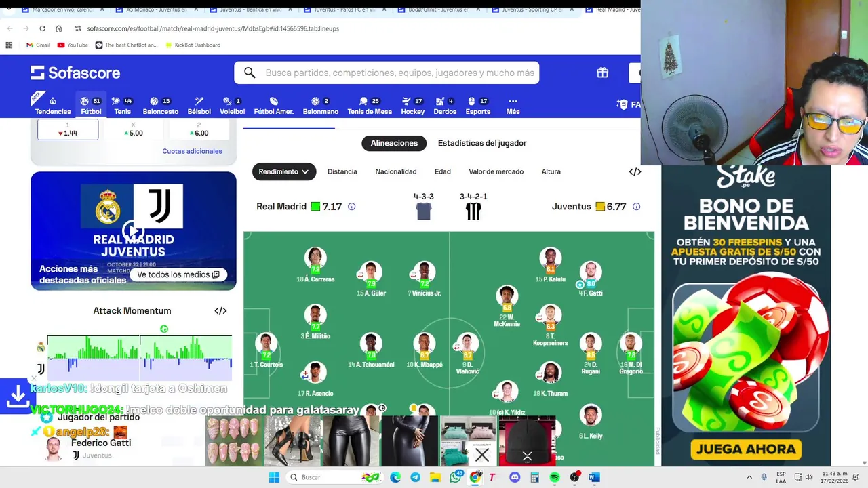Screen dimensions: 868x488
Task: Click the Sofascore logo
Action: (75, 73)
